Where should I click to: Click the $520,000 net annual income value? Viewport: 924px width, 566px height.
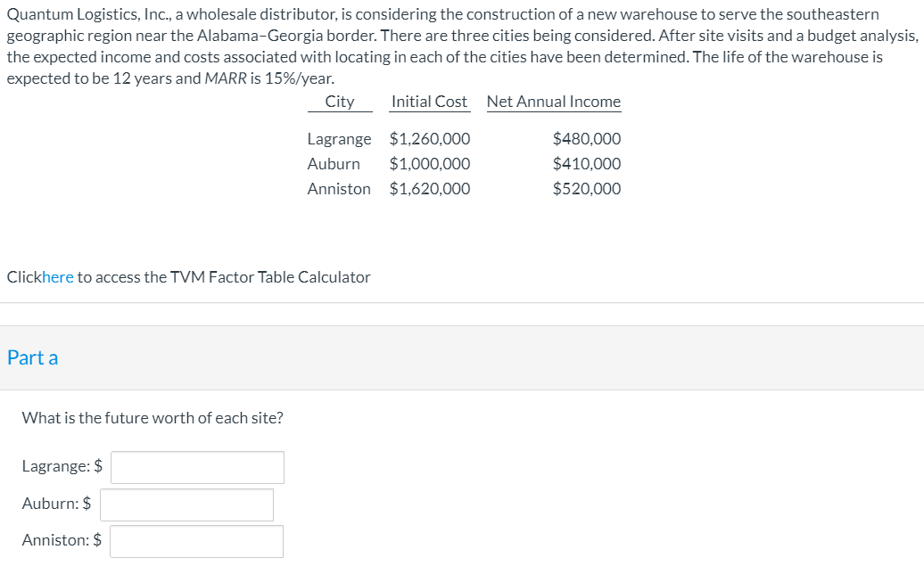pyautogui.click(x=587, y=188)
